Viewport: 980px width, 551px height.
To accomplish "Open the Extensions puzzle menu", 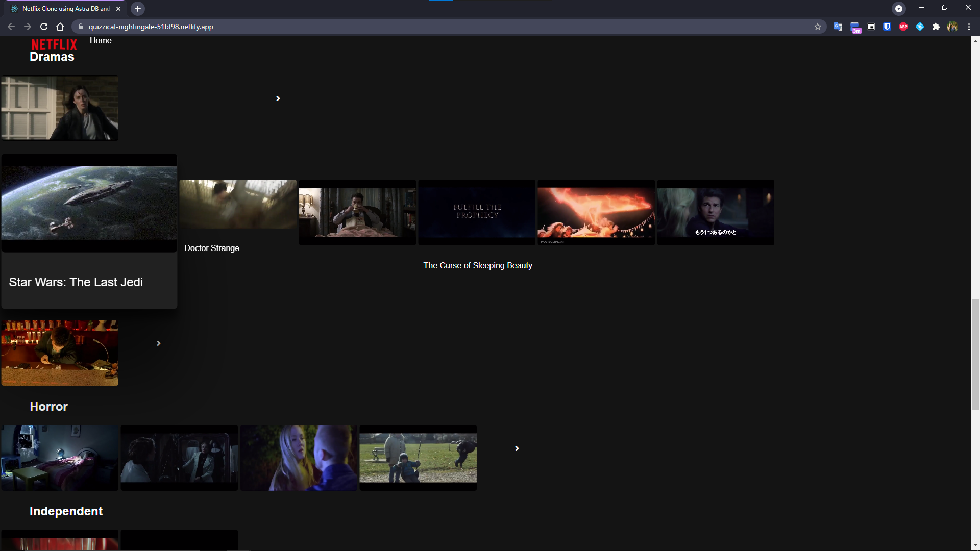I will (936, 27).
